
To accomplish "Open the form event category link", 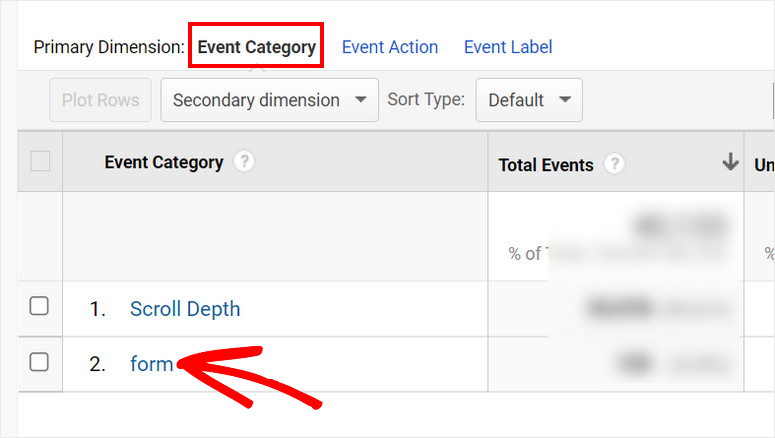I will tap(151, 364).
